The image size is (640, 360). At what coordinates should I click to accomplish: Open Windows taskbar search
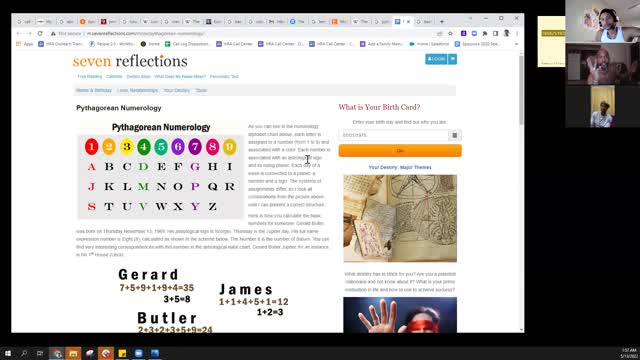(24, 353)
